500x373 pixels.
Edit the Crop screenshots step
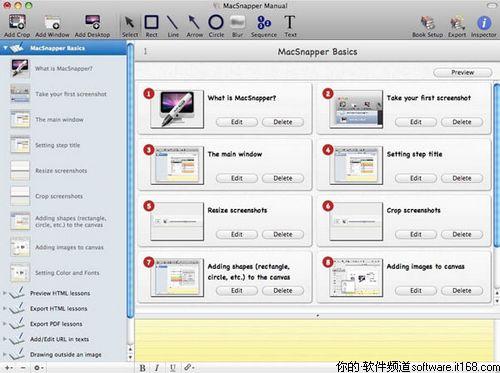[x=416, y=234]
